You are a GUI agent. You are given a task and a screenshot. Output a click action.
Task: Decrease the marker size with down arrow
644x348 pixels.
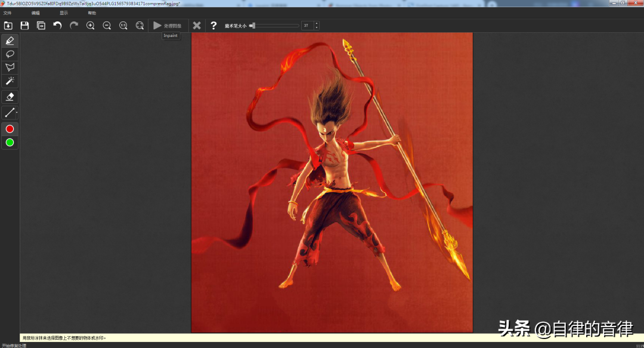pos(316,27)
